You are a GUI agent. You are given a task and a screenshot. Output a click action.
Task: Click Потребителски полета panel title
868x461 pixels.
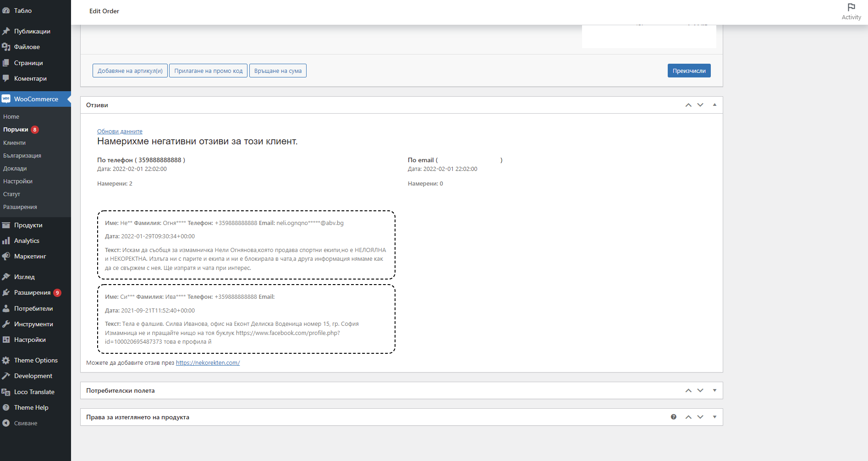121,390
